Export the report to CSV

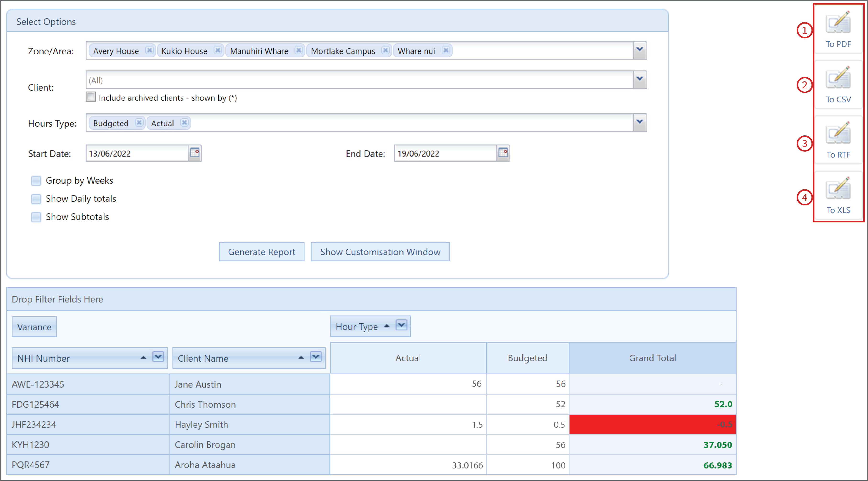tap(838, 85)
